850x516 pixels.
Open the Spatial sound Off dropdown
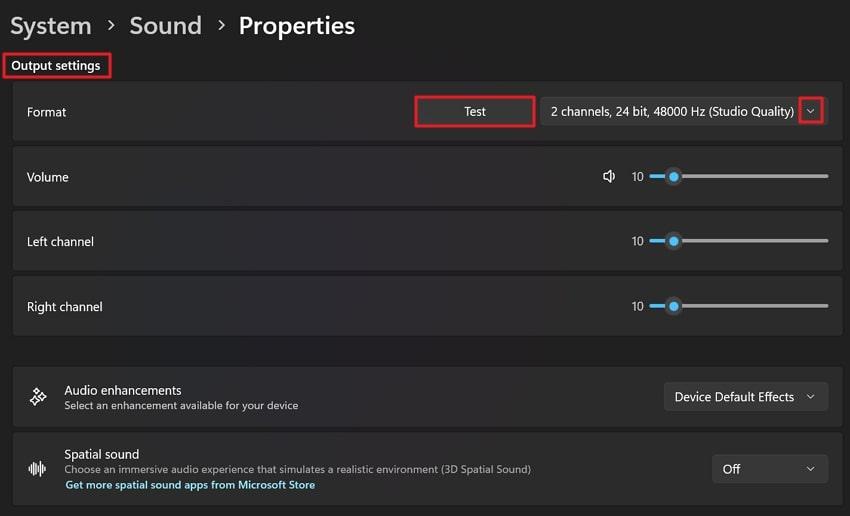tap(770, 469)
